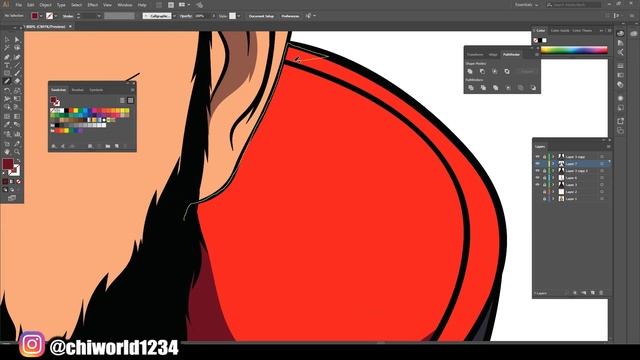Screen dimensions: 640x360
Task: Select the Hand tool
Action: click(7, 152)
